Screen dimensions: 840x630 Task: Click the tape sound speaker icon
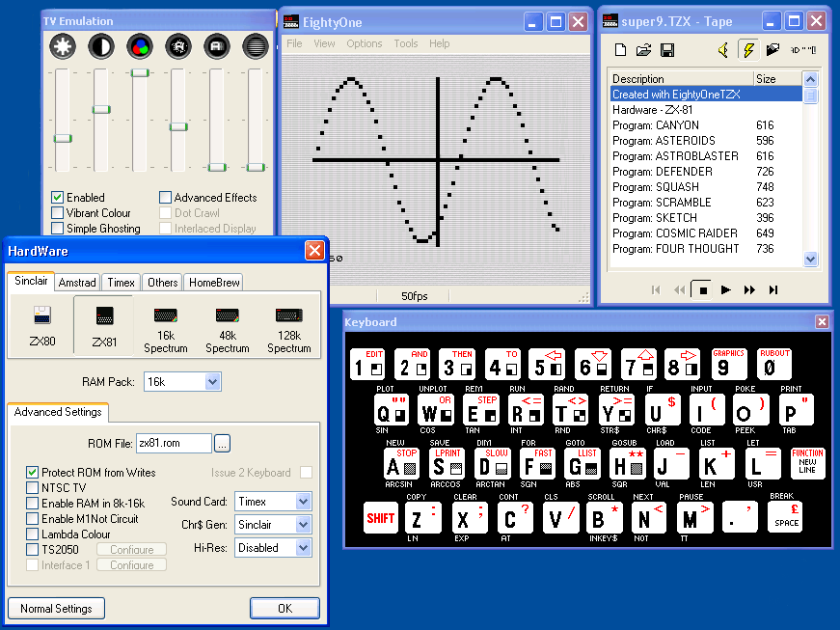tap(723, 50)
